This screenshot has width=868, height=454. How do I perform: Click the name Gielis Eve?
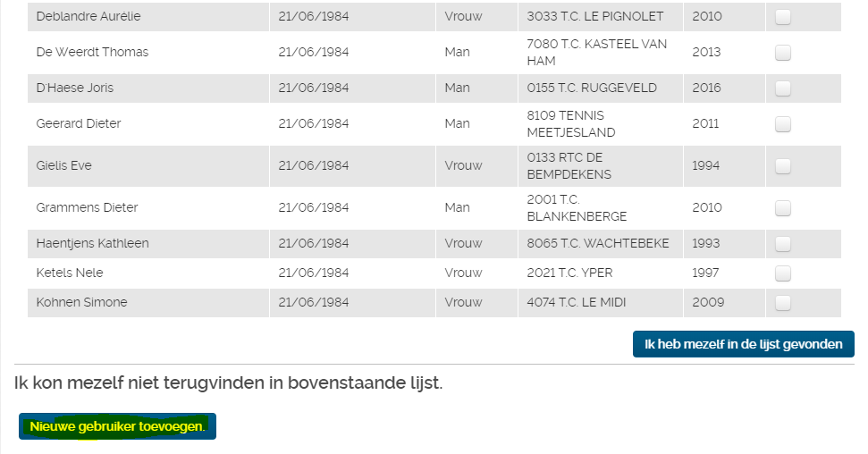coord(63,165)
